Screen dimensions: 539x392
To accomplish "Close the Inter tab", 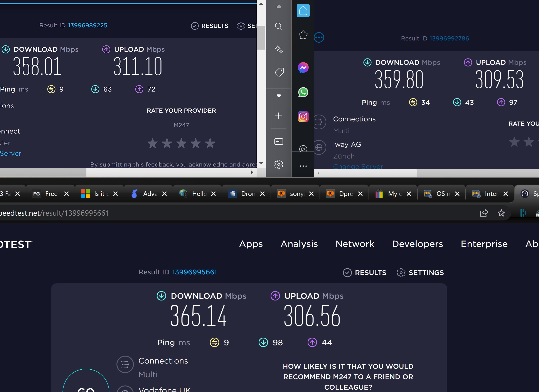I will tap(506, 194).
